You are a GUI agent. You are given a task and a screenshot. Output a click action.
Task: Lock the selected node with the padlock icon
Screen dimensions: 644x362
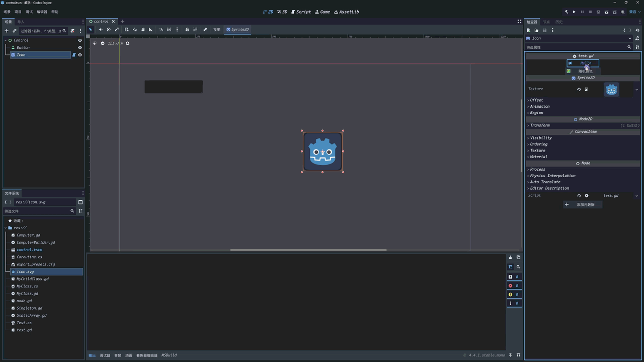(187, 30)
